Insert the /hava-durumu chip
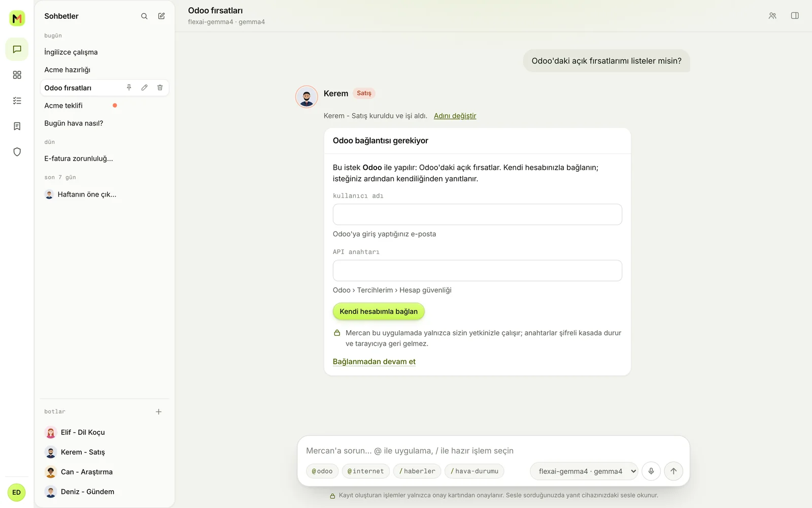Screen dimensions: 812x508 [x=475, y=471]
